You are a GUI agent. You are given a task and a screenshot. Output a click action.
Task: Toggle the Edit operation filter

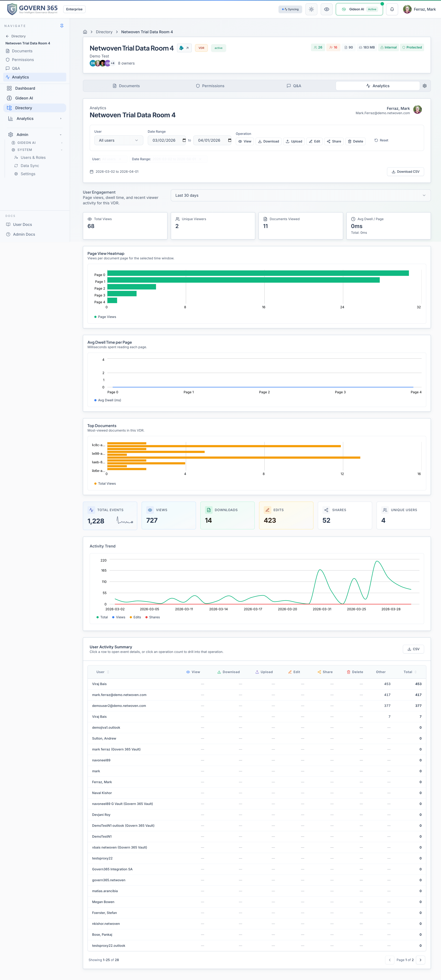pyautogui.click(x=315, y=142)
